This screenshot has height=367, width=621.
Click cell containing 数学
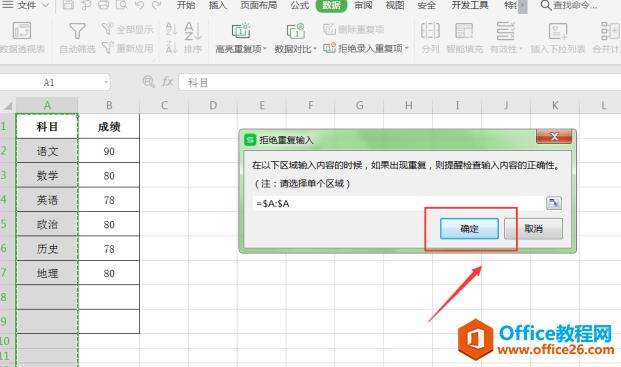(x=47, y=175)
